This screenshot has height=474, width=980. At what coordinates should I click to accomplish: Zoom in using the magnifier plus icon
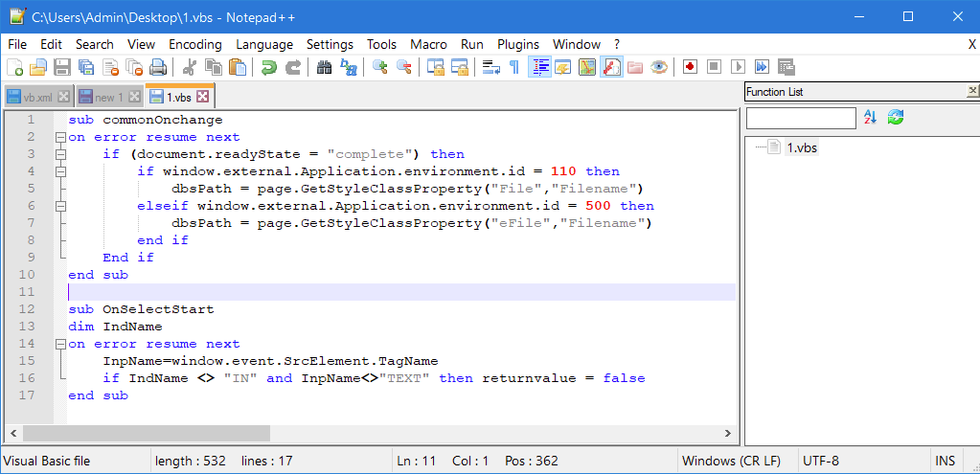[x=380, y=67]
